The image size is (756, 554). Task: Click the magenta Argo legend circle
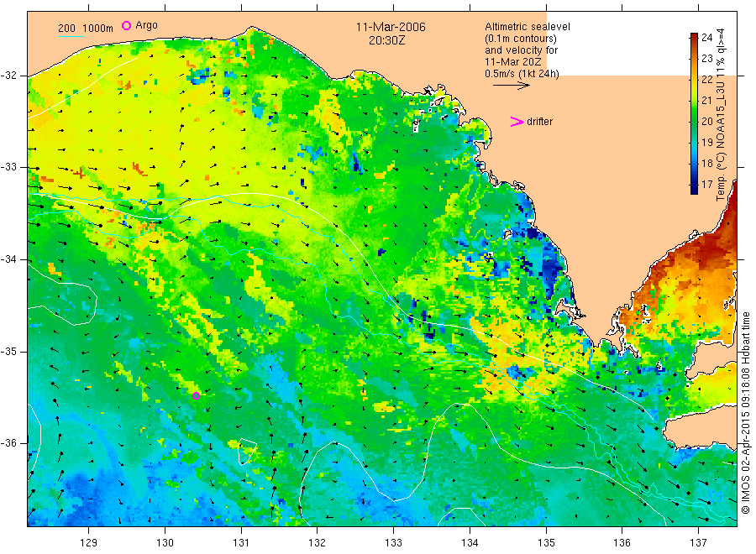[x=126, y=25]
